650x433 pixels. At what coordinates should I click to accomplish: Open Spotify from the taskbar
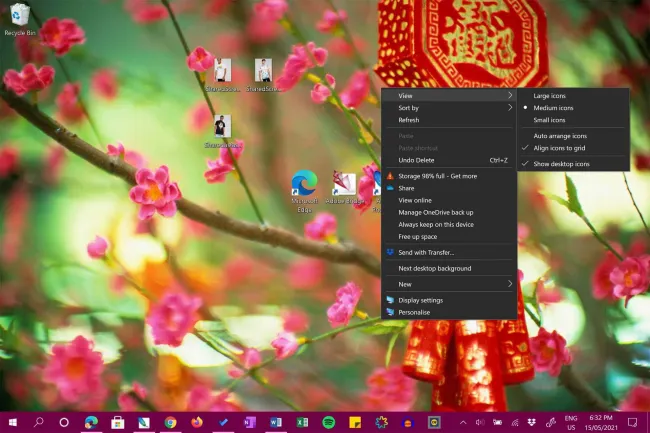[x=329, y=422]
